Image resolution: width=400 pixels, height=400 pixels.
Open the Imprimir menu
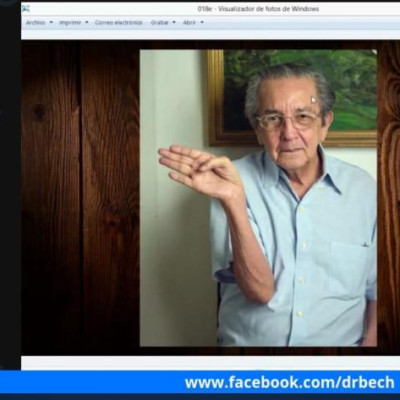click(x=70, y=23)
